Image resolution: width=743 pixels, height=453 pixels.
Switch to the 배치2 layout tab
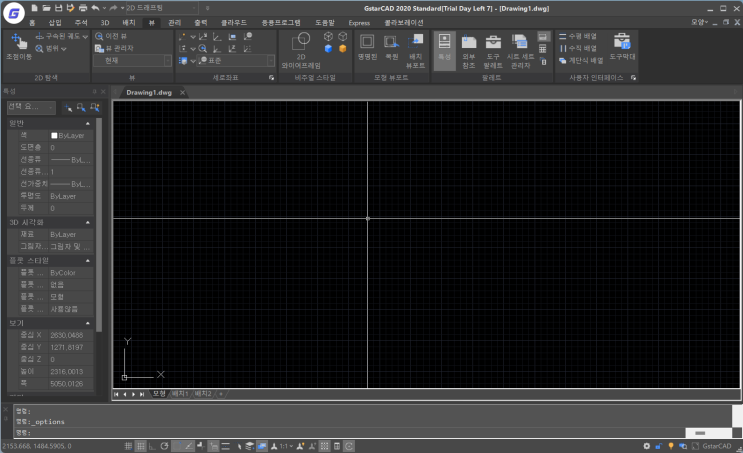[203, 394]
